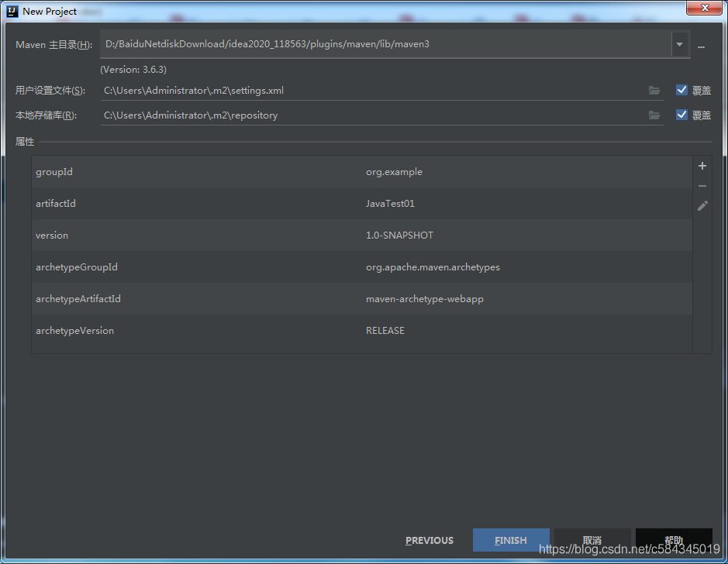Screen dimensions: 728x564
Task: Click the RELEASE value cell
Action: pos(527,331)
